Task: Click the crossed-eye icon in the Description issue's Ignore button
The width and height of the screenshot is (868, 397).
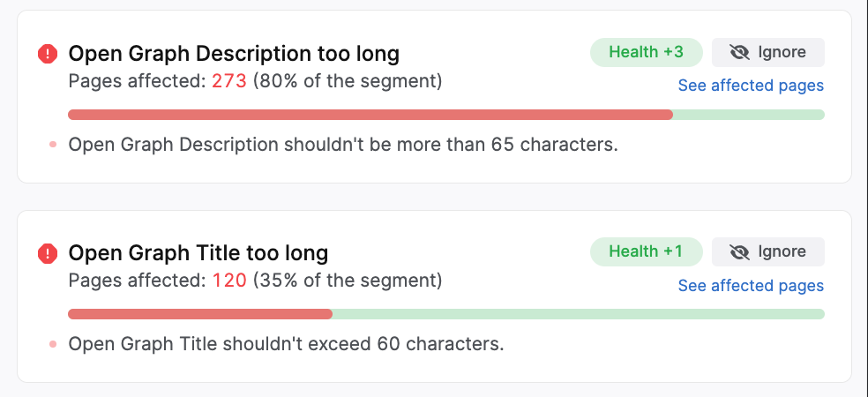Action: coord(739,53)
